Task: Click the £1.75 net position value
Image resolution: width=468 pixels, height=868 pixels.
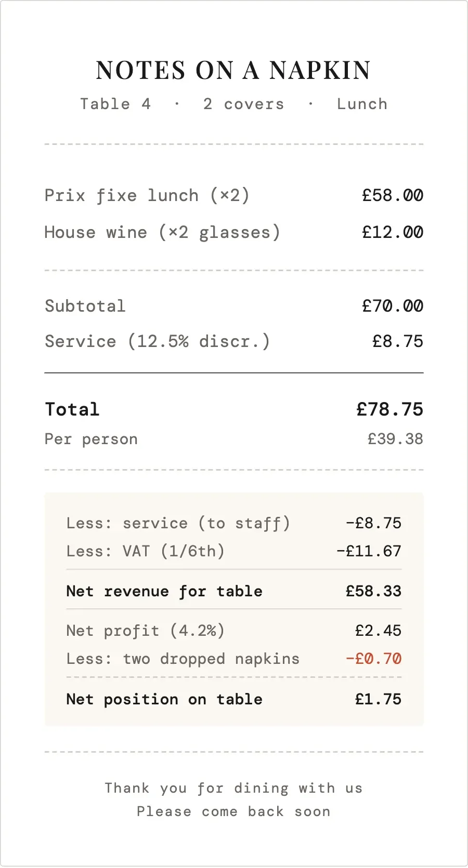Action: coord(378,699)
